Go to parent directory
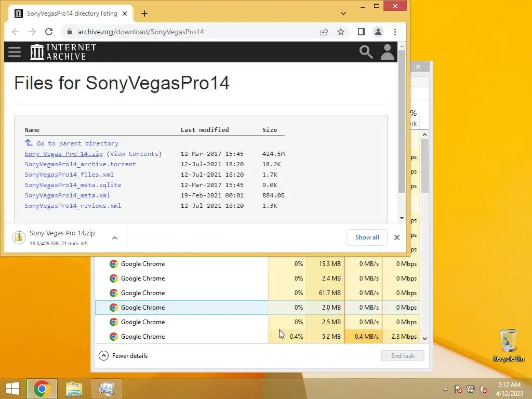The image size is (532, 399). (x=77, y=143)
